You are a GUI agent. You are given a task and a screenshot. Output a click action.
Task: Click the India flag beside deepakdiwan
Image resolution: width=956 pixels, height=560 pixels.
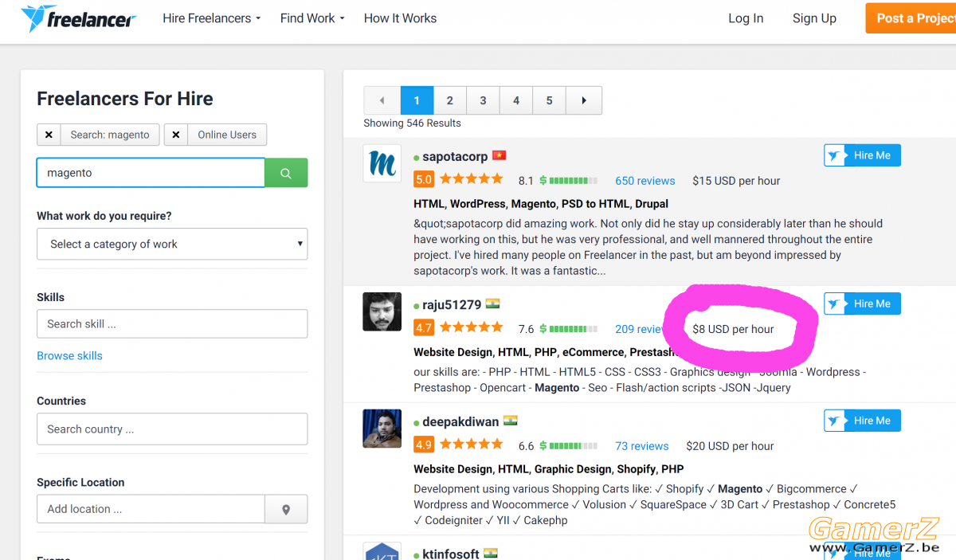coord(511,421)
